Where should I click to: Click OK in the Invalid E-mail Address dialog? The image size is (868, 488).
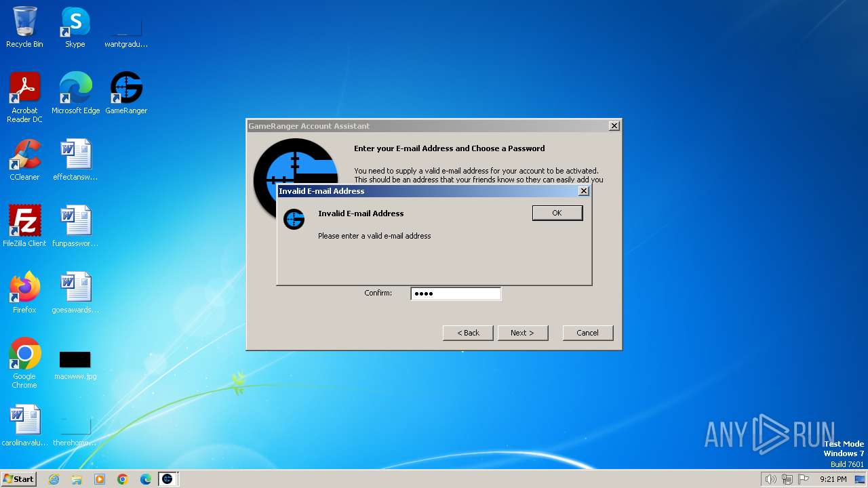click(557, 213)
